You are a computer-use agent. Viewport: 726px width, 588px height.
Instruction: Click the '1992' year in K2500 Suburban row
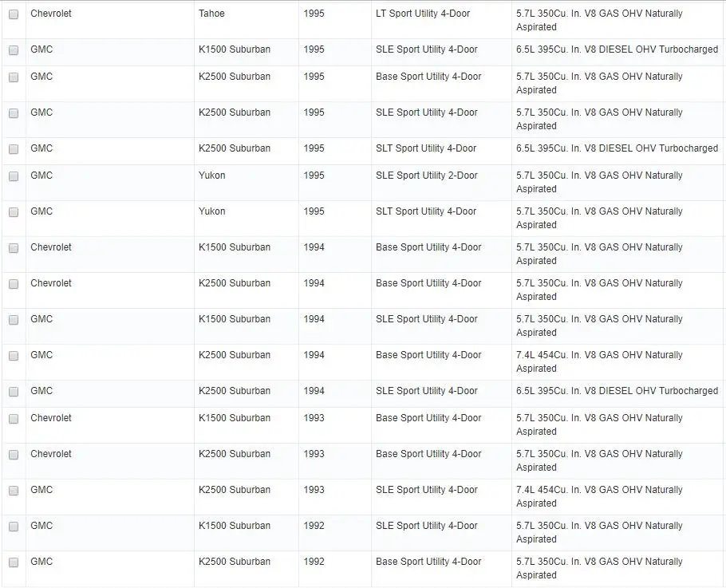coord(314,561)
